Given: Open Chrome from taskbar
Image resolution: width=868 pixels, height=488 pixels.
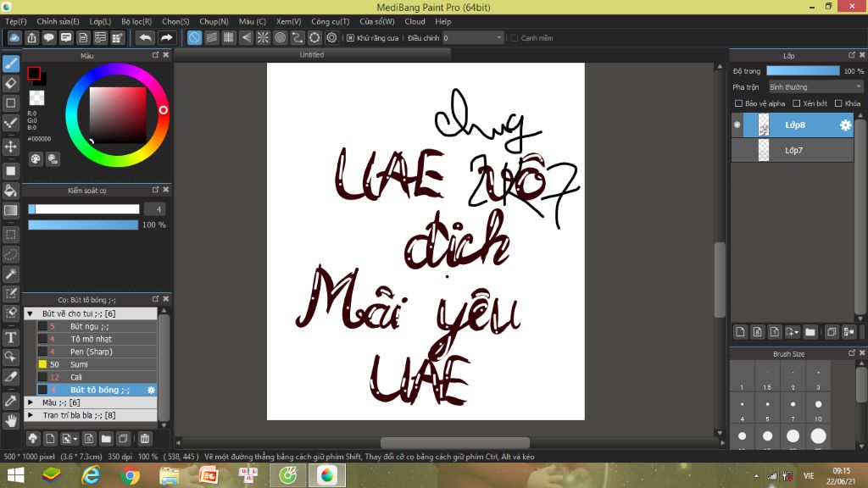Looking at the screenshot, I should click(130, 475).
